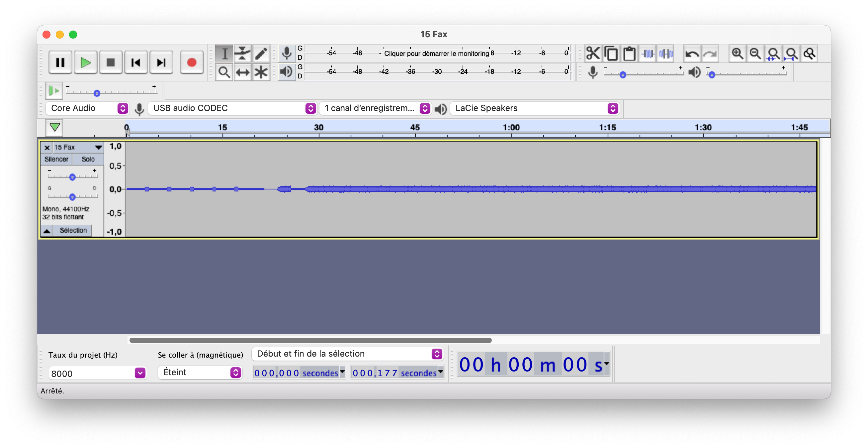Viewport: 868px width, 448px height.
Task: Open the recording channels dropdown
Action: 375,108
